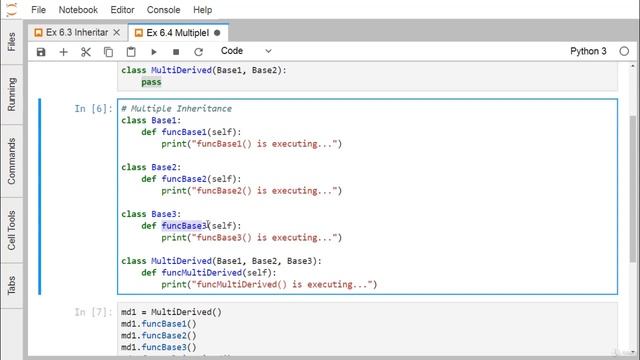Click the 'class Base3:' line
This screenshot has width=640, height=360.
click(151, 214)
